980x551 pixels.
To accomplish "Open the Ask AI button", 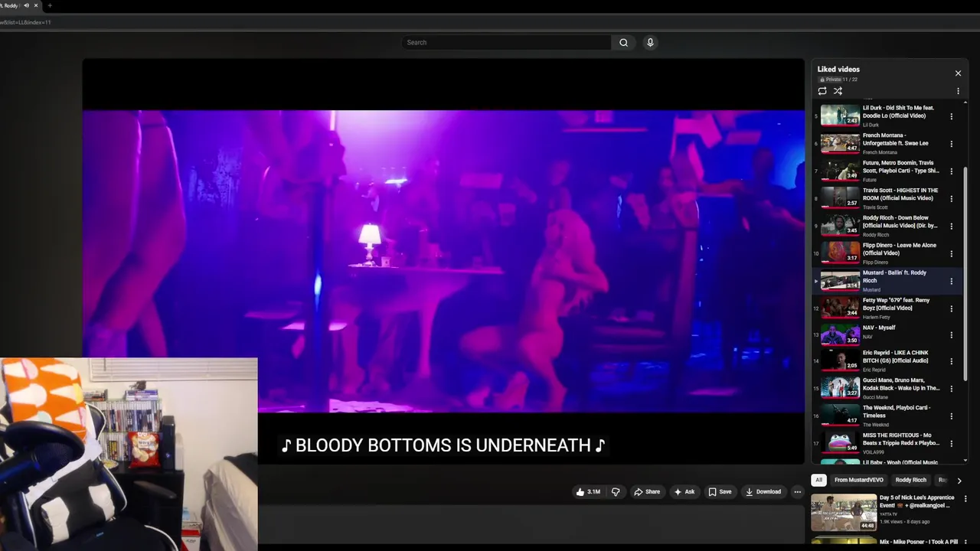I will pos(684,492).
